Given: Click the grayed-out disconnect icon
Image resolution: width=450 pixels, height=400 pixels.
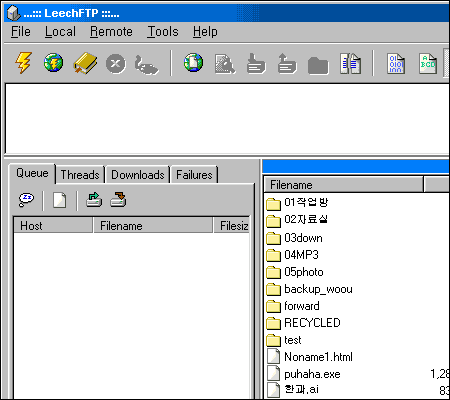Looking at the screenshot, I should (x=146, y=65).
